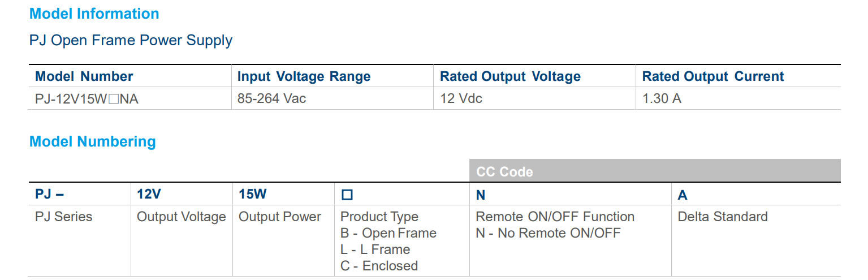Click the "Model Information" heading
The width and height of the screenshot is (868, 280).
pyautogui.click(x=94, y=14)
